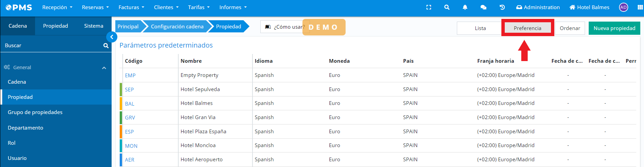The width and height of the screenshot is (644, 167).
Task: Open the BAL property code link
Action: 129,104
